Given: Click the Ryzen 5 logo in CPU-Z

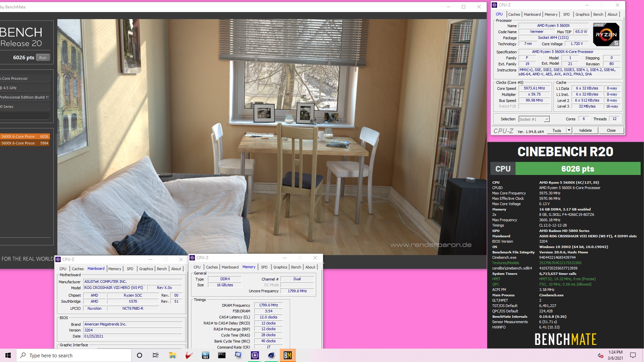Looking at the screenshot, I should (x=606, y=35).
